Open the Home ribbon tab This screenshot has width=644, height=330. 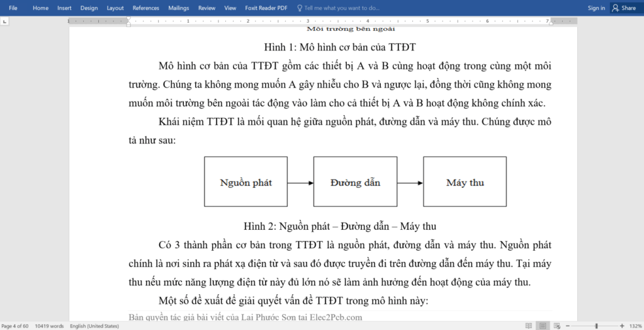[x=40, y=8]
